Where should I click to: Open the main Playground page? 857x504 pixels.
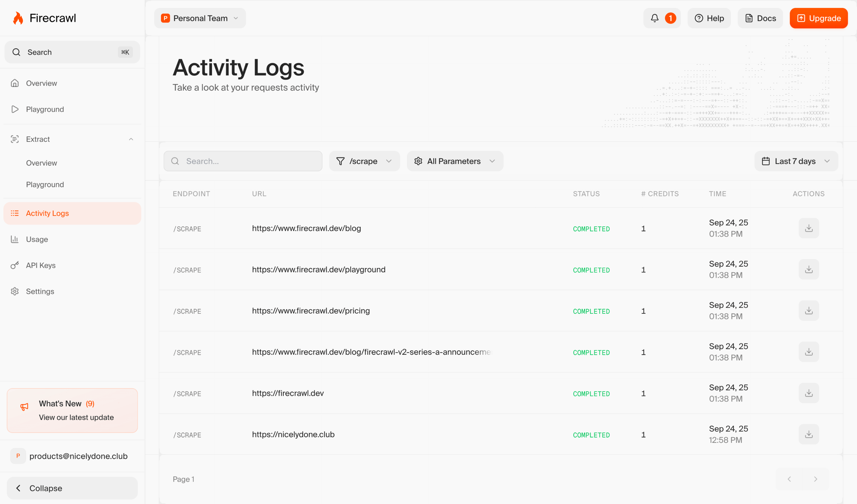(72, 109)
